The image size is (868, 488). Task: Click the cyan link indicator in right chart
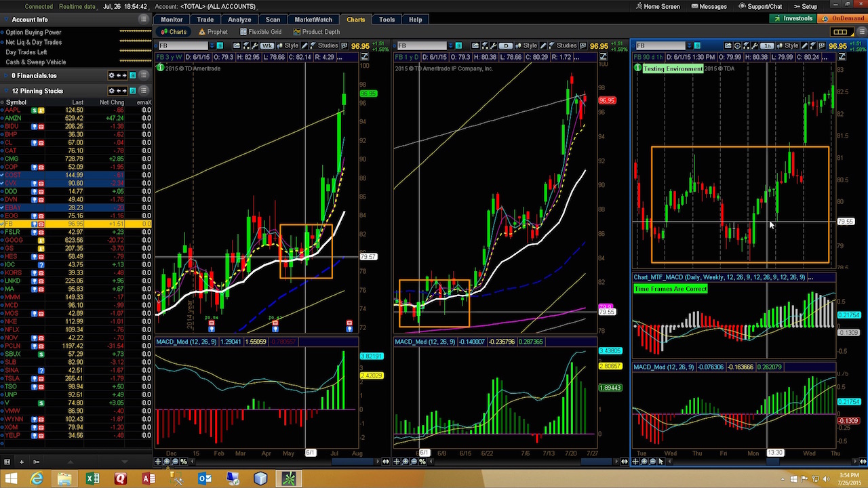[x=697, y=46]
